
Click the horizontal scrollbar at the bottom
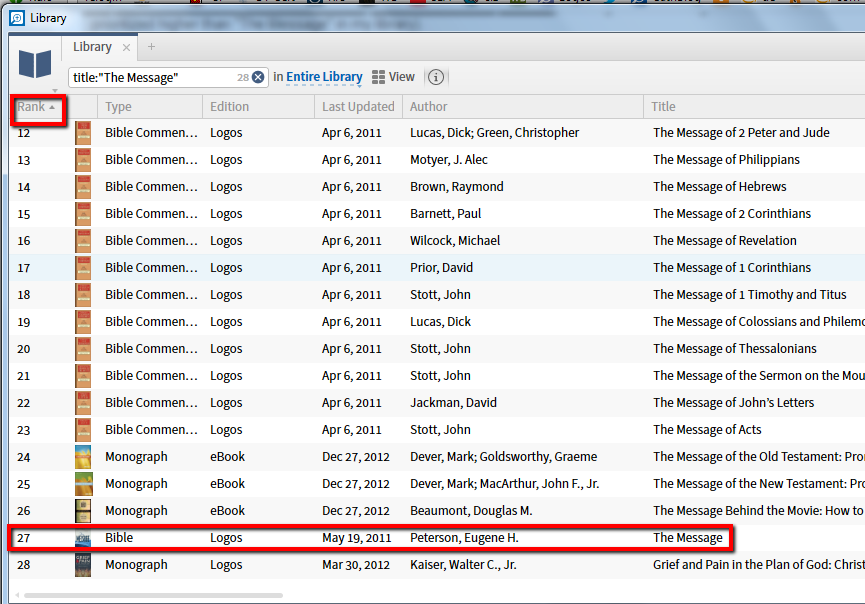pos(153,596)
